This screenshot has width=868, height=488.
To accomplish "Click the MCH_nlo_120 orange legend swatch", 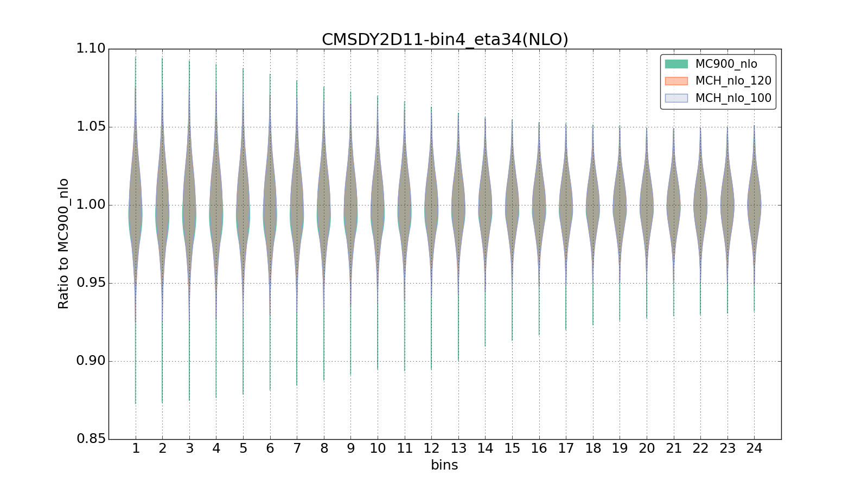I will 676,81.
